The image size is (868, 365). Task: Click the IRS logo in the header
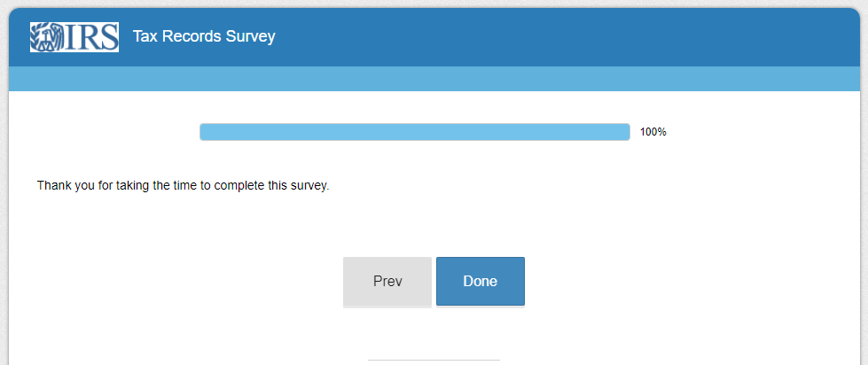pos(74,37)
